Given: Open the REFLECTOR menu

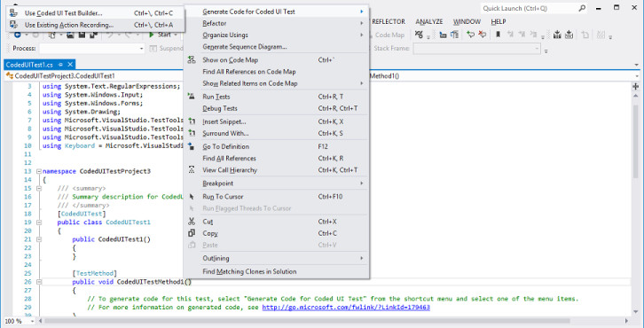Looking at the screenshot, I should 389,22.
